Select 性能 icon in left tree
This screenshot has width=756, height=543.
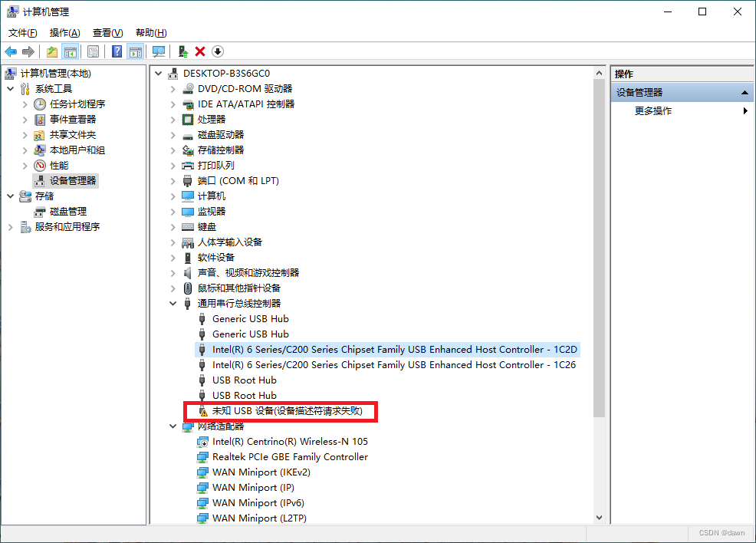click(x=40, y=166)
